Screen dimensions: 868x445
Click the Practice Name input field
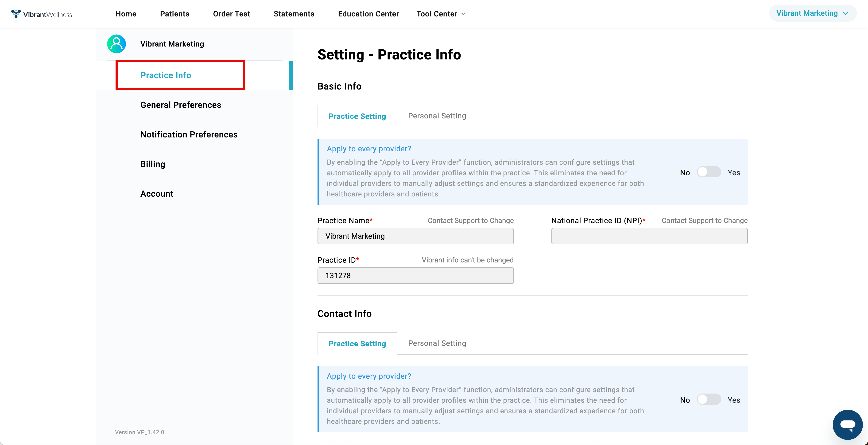[x=415, y=236]
